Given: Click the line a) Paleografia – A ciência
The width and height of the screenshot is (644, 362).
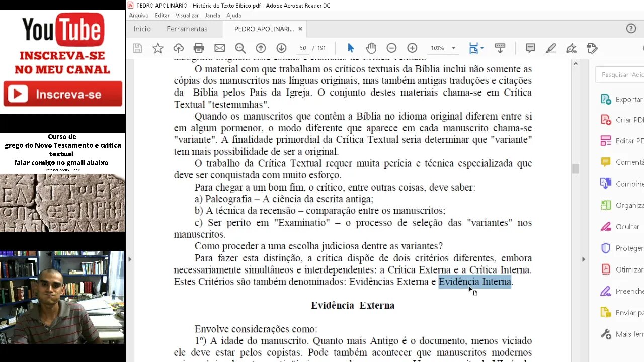Looking at the screenshot, I should coord(284,199).
